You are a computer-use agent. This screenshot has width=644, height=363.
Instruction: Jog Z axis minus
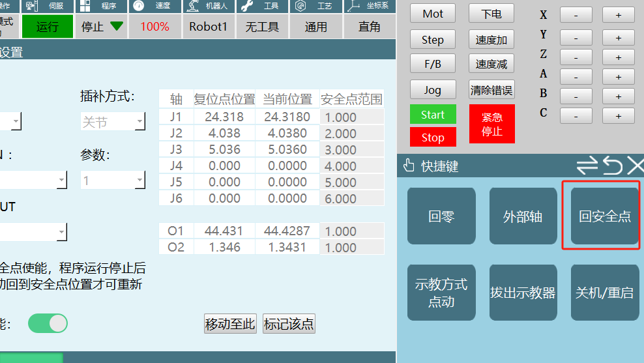click(576, 57)
